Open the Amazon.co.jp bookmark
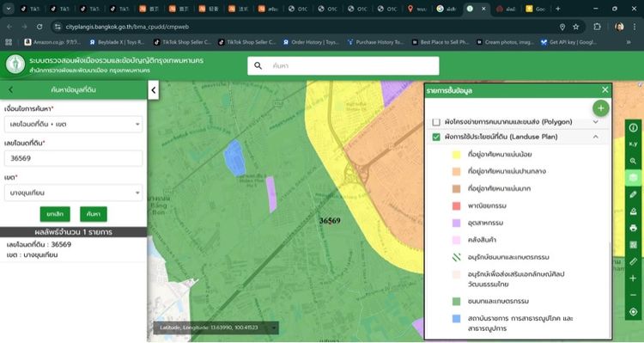Screen dimensions: 644x343 tap(52, 42)
